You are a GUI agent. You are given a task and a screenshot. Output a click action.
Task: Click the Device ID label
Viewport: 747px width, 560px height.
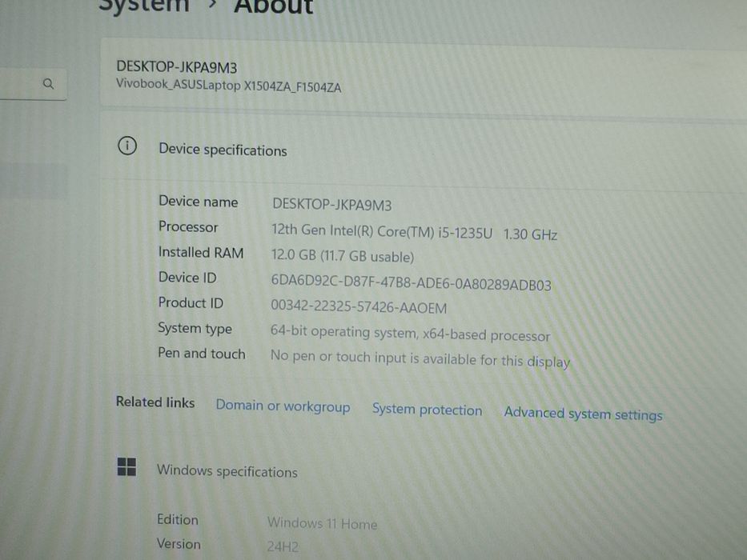coord(187,278)
